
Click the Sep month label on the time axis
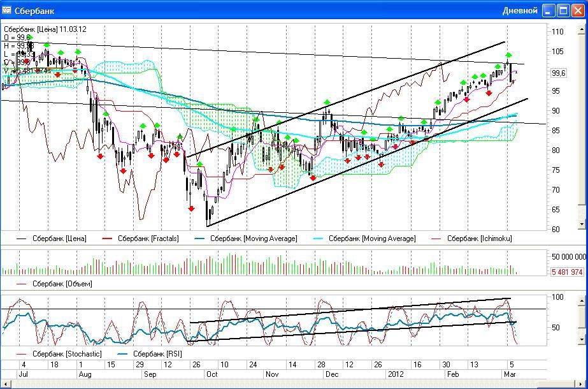[x=150, y=374]
